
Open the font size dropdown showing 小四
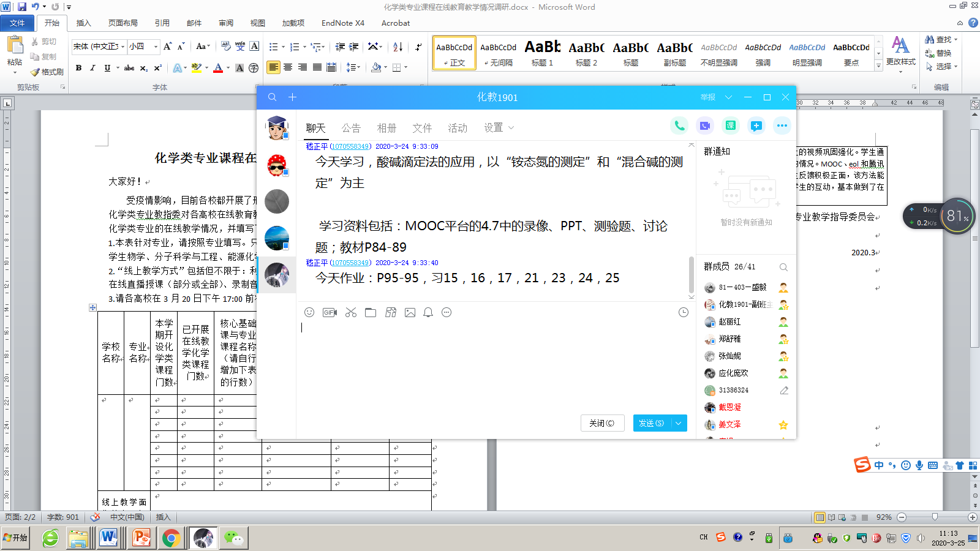156,47
